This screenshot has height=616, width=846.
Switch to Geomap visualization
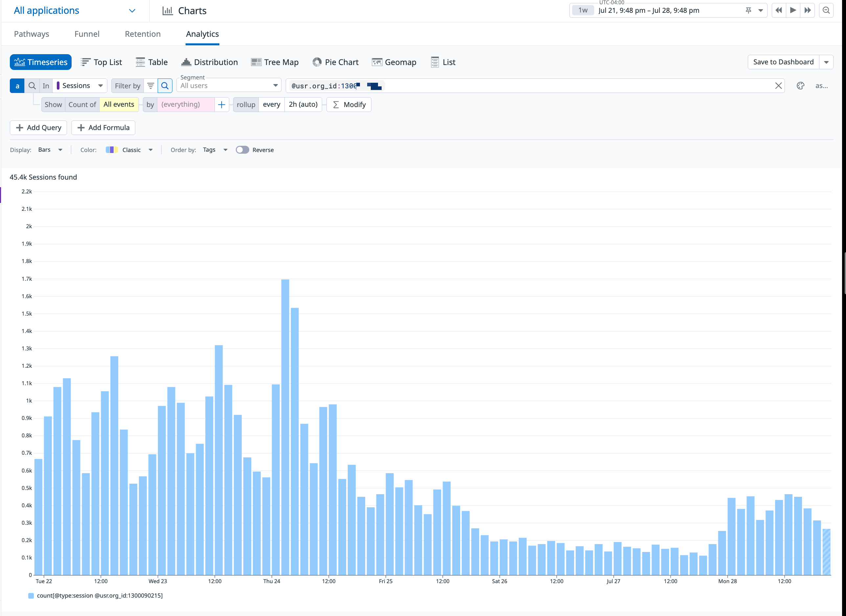[x=394, y=62]
